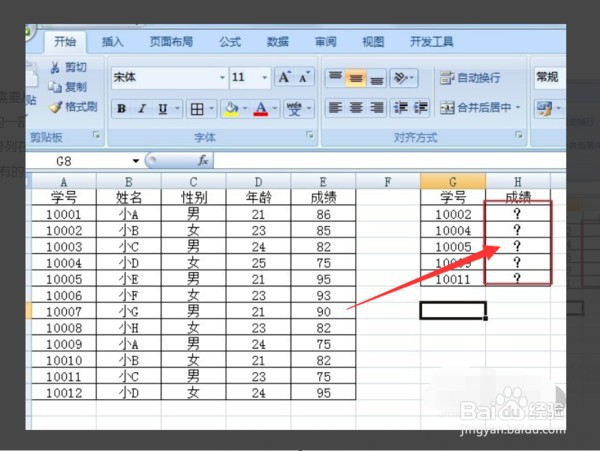
Task: Click the Copy (复制) button
Action: [x=67, y=87]
